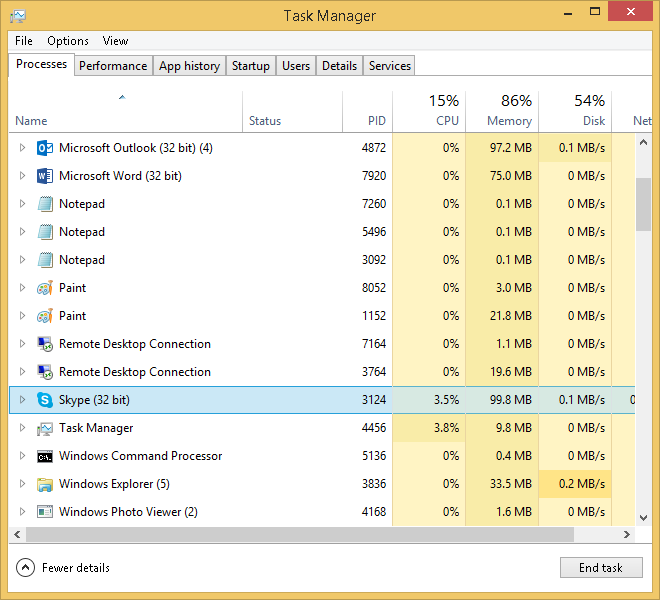This screenshot has width=660, height=600.
Task: Click the Fewer details label
Action: (76, 568)
